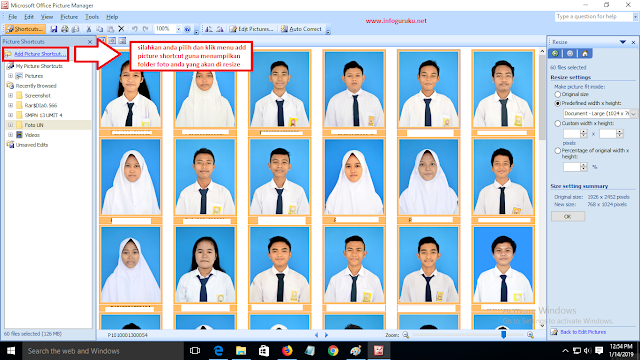
Task: Open the Document - Large predefined size dropdown
Action: click(633, 113)
